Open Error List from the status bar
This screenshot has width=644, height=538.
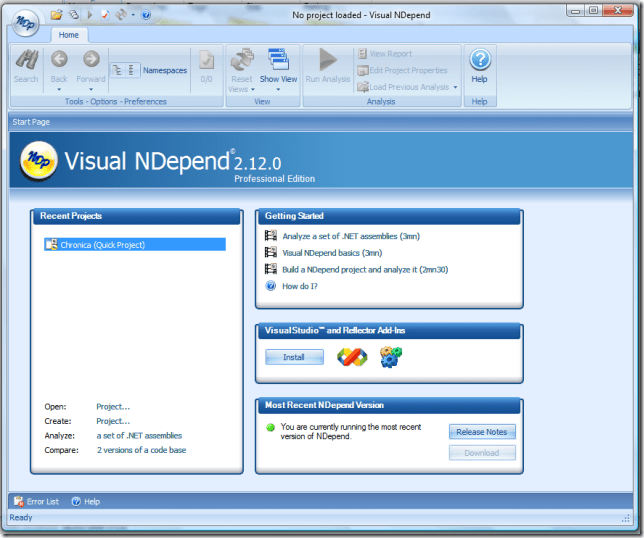pos(36,501)
